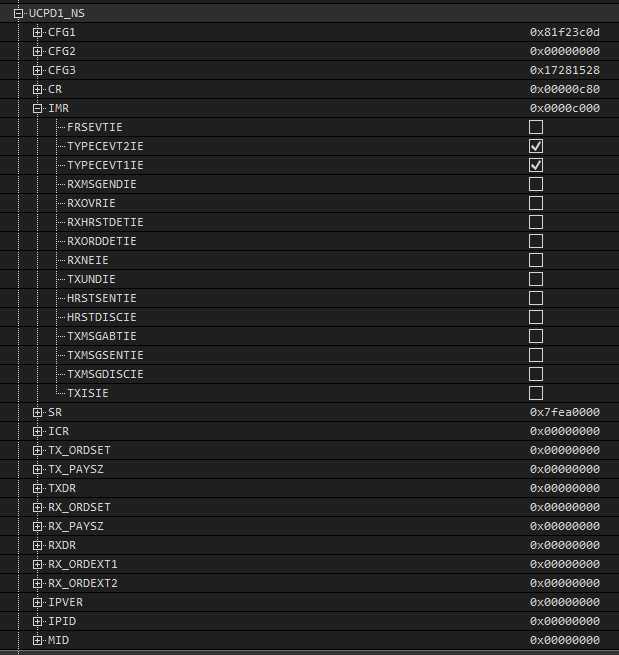Viewport: 619px width, 655px height.
Task: Collapse the UCPD1_NS peripheral node
Action: pos(19,14)
